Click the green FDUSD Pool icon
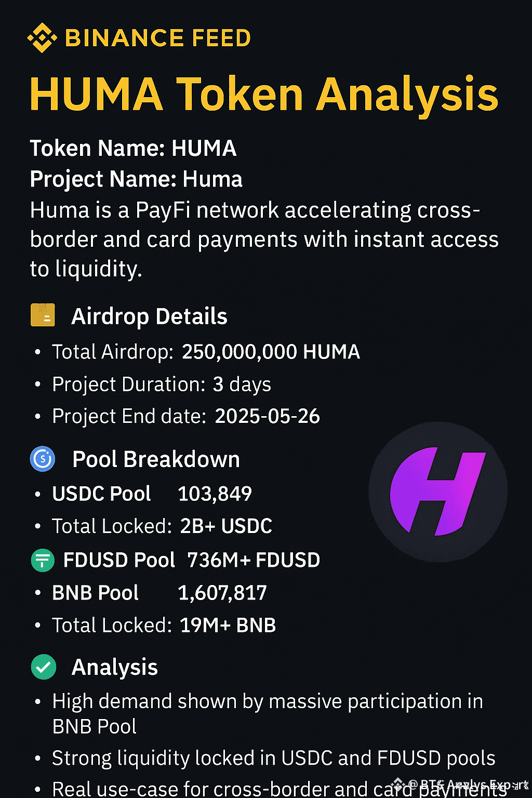Screen dimensions: 532x798 click(x=43, y=560)
